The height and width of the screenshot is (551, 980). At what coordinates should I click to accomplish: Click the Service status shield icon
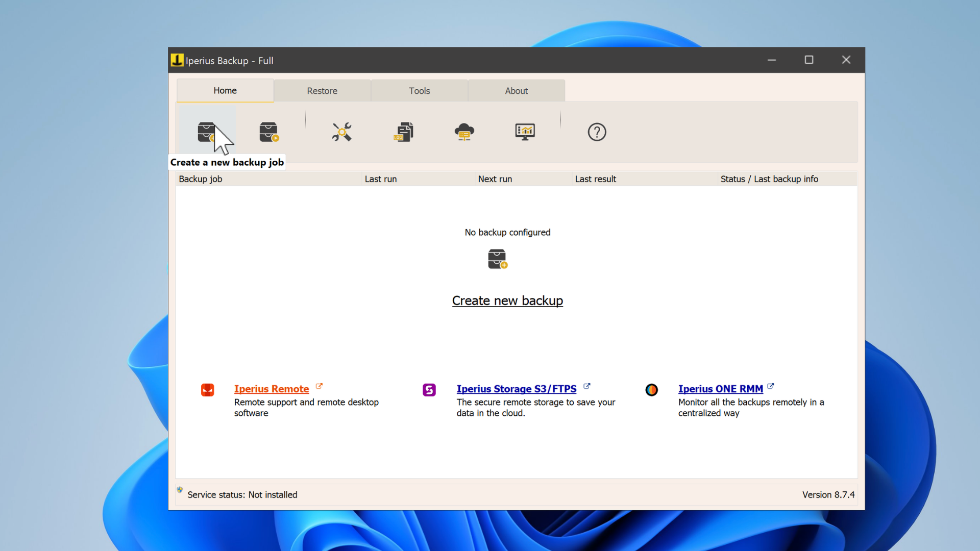(x=180, y=490)
